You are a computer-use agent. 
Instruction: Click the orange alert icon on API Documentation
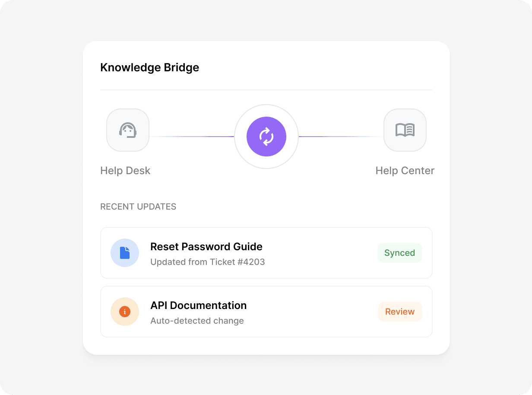click(125, 312)
